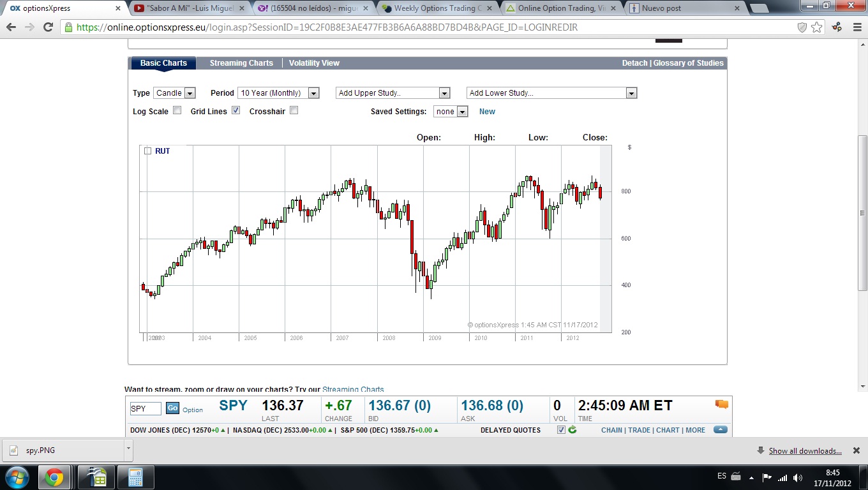
Task: Show hidden system tray icons
Action: click(751, 477)
